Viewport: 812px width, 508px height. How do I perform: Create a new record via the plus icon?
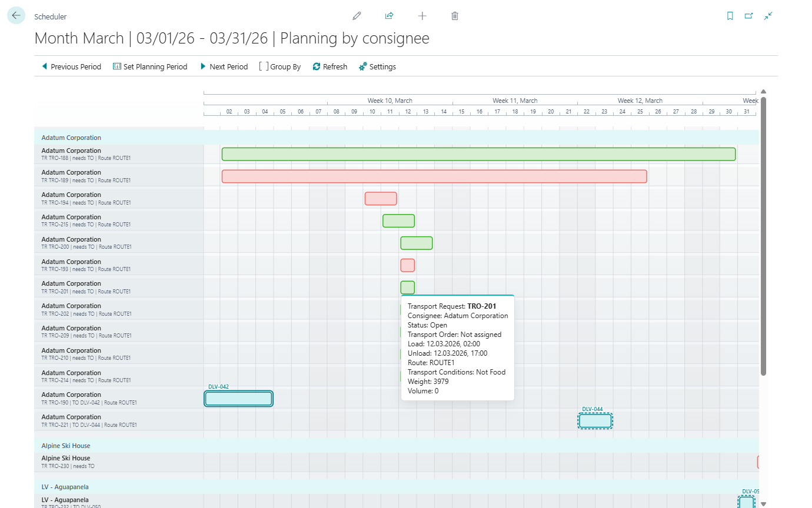click(422, 16)
